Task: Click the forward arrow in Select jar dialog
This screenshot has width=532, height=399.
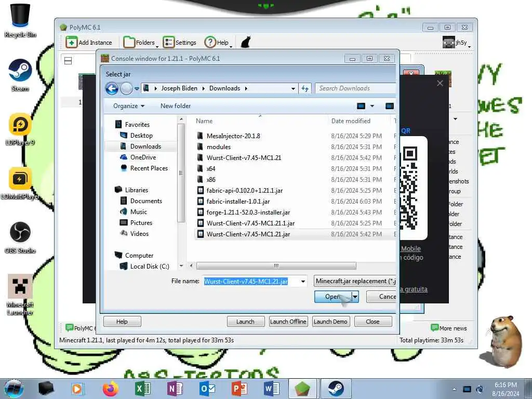Action: tap(126, 88)
